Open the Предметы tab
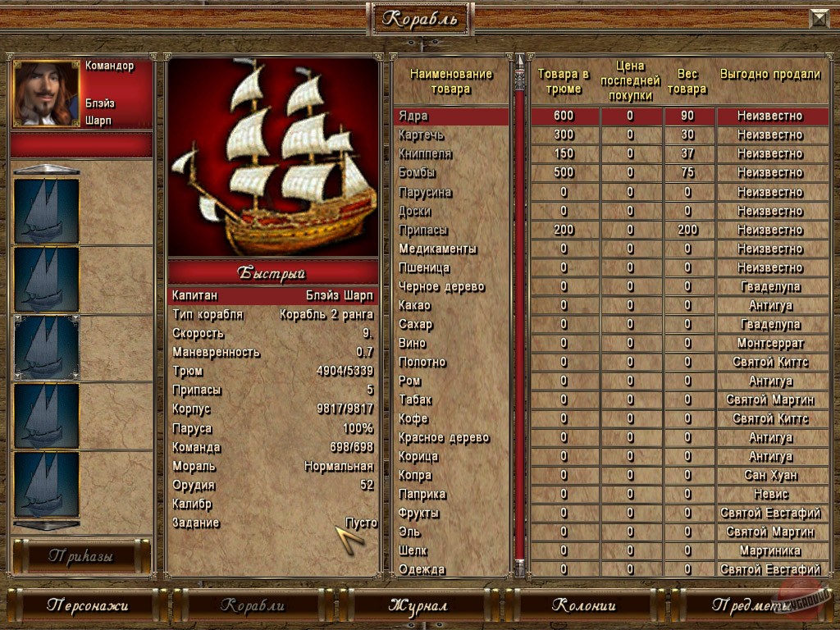The width and height of the screenshot is (840, 630). pyautogui.click(x=750, y=605)
